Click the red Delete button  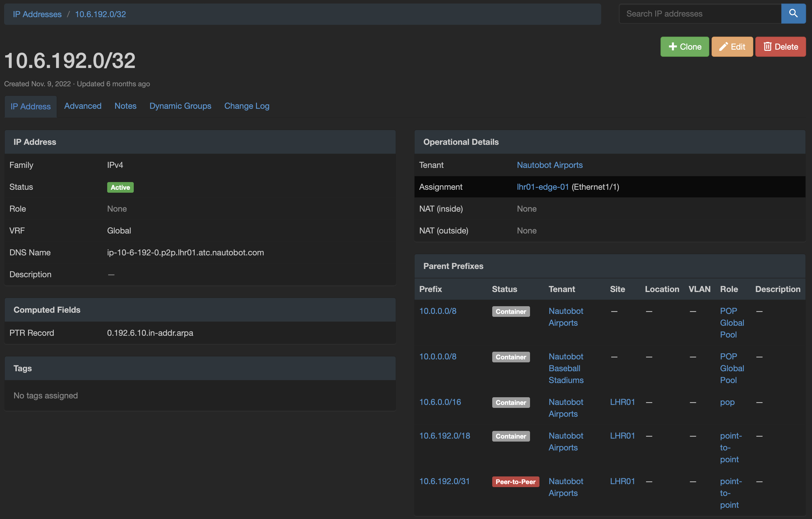tap(780, 47)
